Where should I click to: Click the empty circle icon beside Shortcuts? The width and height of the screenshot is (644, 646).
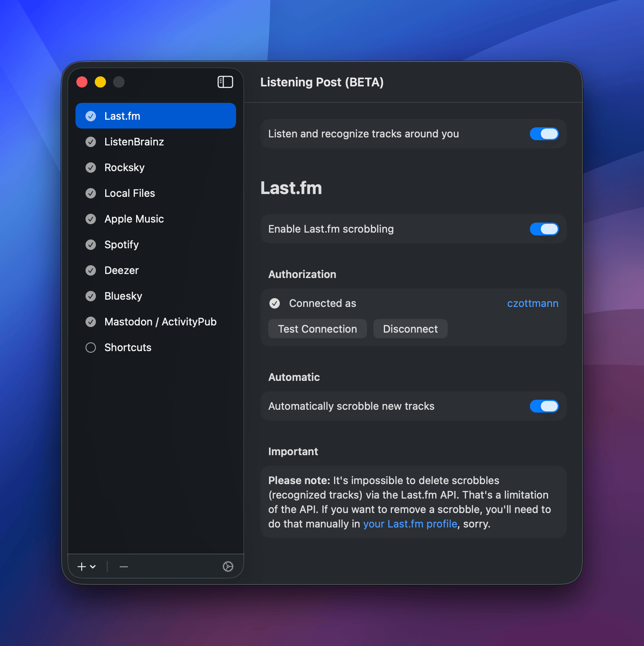91,347
